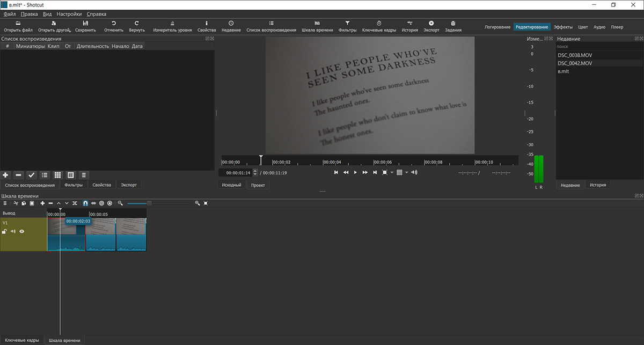Toggle player volume speaker icon
Screen dimensions: 644x345
414,172
